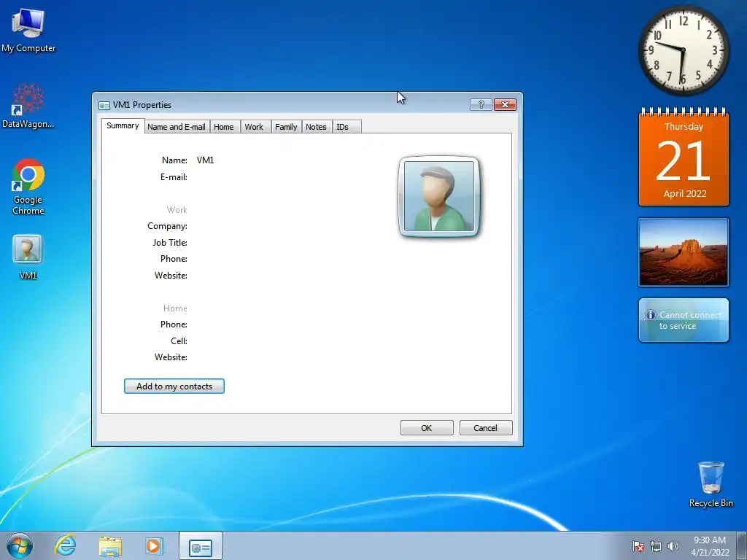This screenshot has width=747, height=560.
Task: Open Windows Media Player from the taskbar
Action: (154, 545)
